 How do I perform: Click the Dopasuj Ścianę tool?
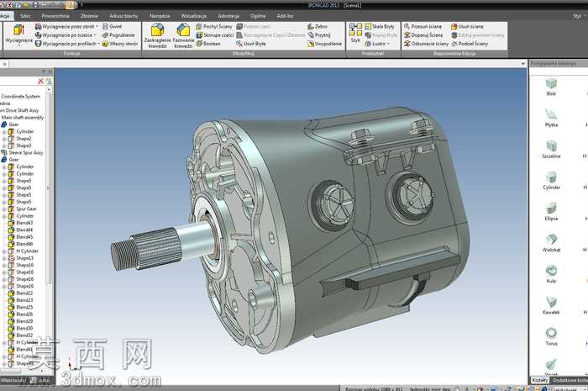tap(423, 35)
